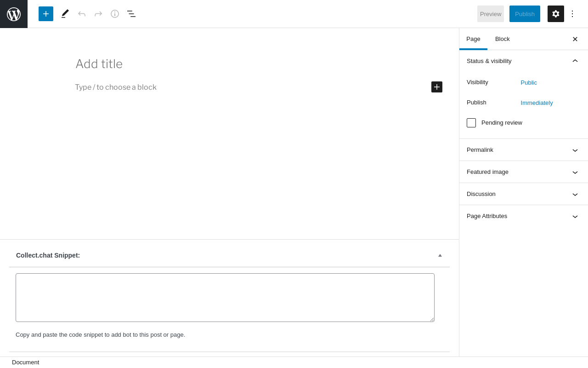Click the Undo arrow icon
The image size is (588, 368).
pyautogui.click(x=82, y=14)
